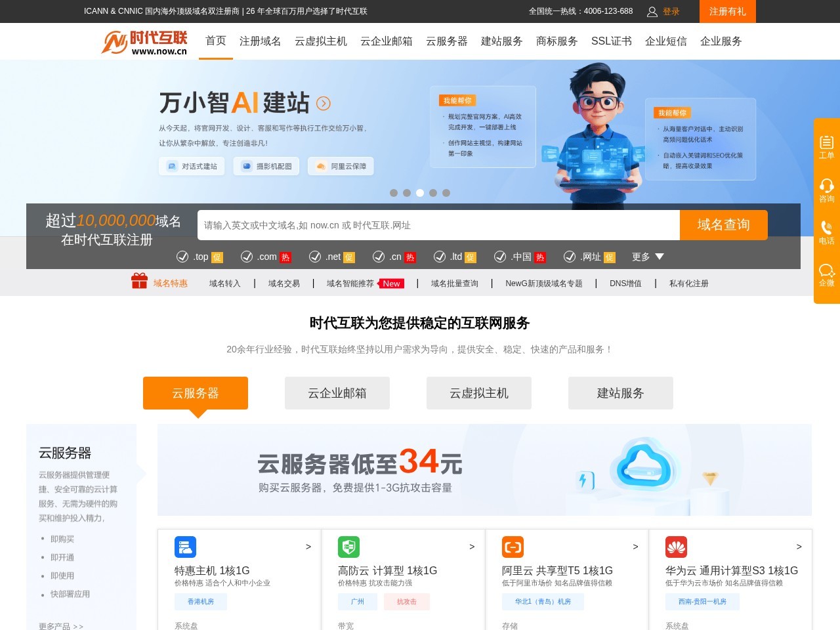Toggle the .com domain checkbox
Image resolution: width=840 pixels, height=630 pixels.
click(x=247, y=257)
